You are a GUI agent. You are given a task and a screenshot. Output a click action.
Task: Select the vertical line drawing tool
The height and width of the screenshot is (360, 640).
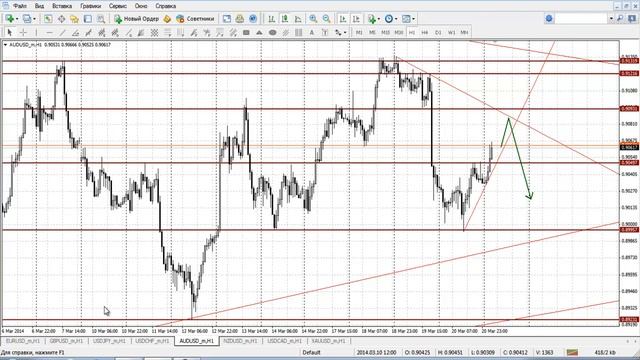pos(36,32)
